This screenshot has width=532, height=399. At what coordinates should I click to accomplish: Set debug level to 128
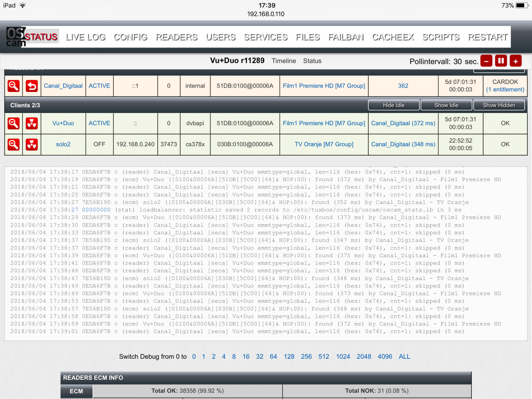289,357
